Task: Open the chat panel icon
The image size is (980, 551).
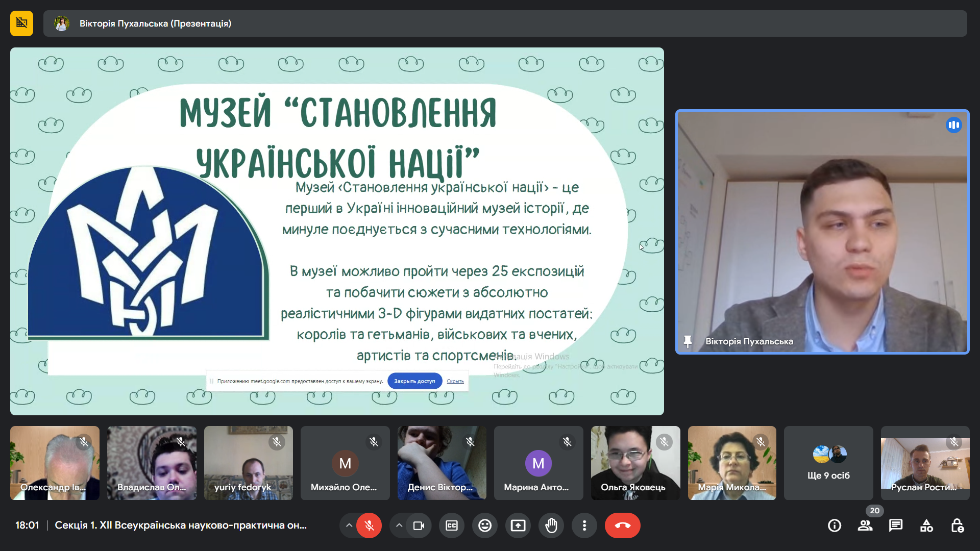Action: [x=896, y=525]
